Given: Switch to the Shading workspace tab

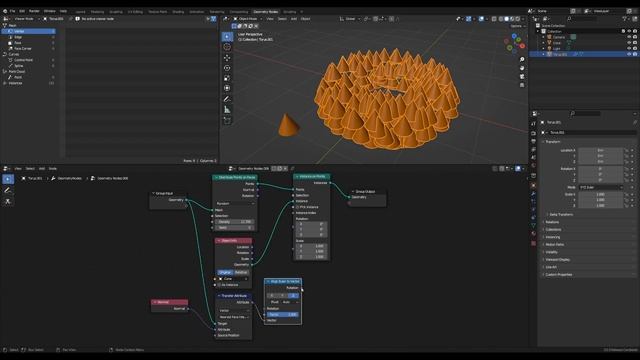Looking at the screenshot, I should pos(178,12).
